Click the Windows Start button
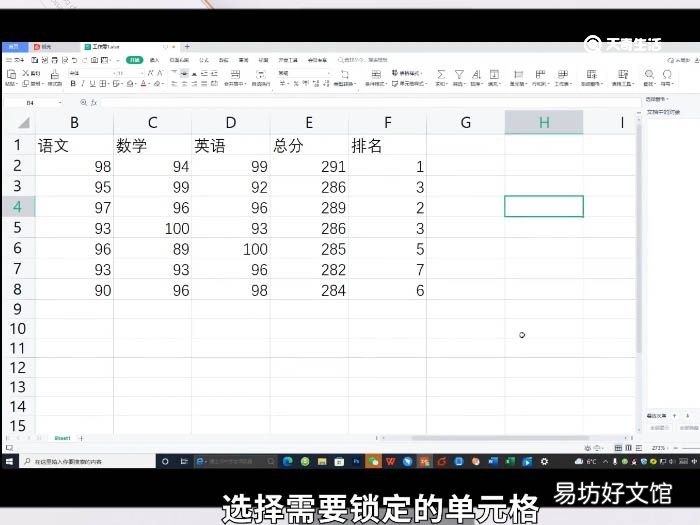700x525 pixels. [x=9, y=461]
